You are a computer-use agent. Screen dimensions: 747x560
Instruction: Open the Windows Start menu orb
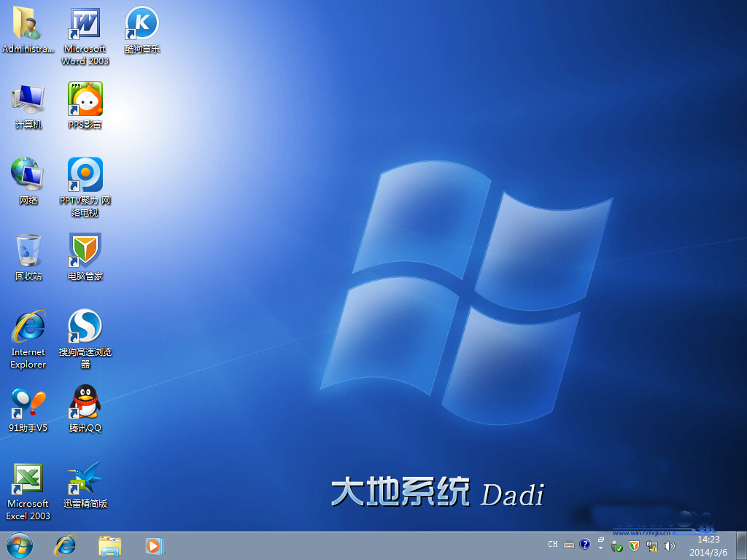click(20, 545)
